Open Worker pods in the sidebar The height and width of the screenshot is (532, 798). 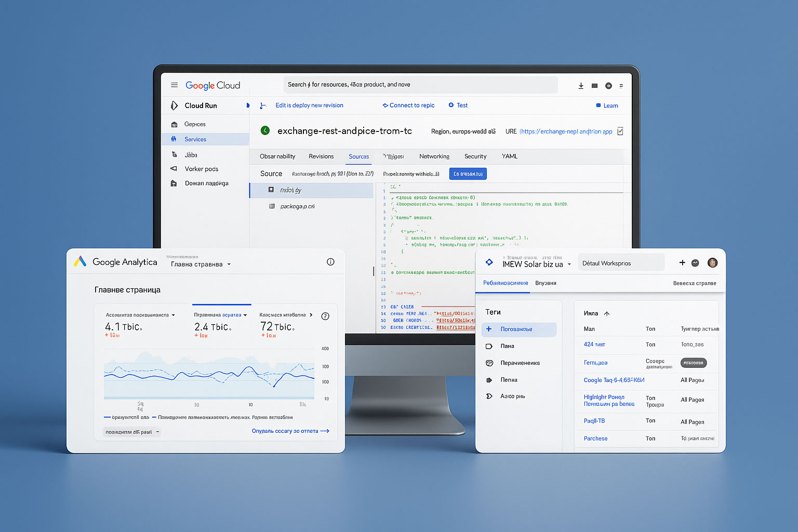click(x=202, y=168)
